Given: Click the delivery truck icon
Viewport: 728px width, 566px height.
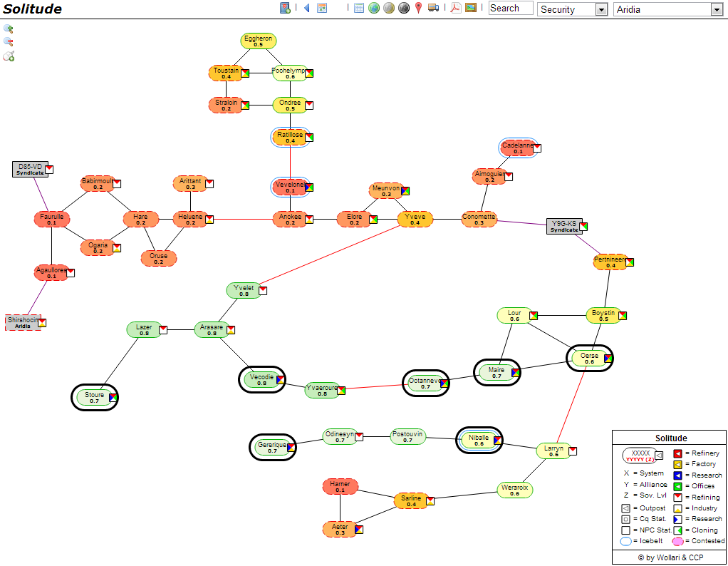Looking at the screenshot, I should [433, 9].
